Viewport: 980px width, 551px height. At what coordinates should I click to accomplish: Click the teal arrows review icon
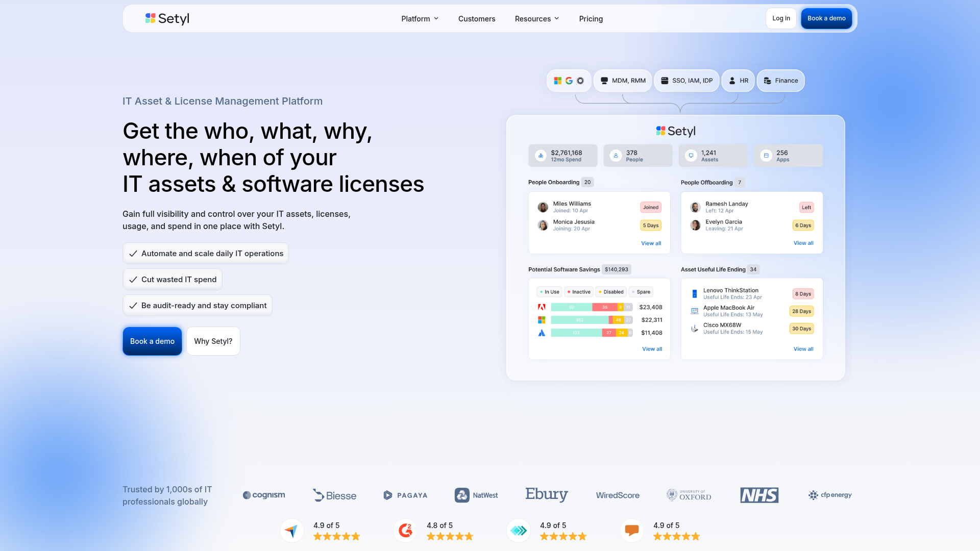(519, 531)
